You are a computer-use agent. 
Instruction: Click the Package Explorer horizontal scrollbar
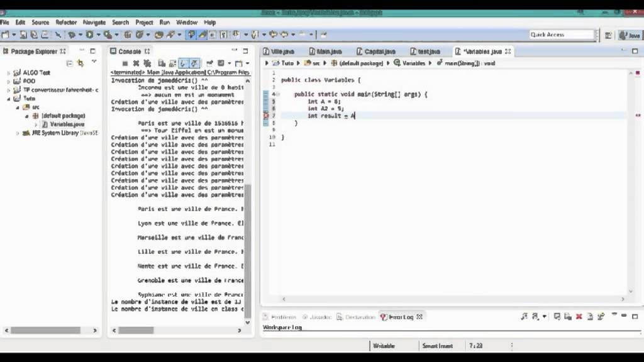click(x=45, y=331)
